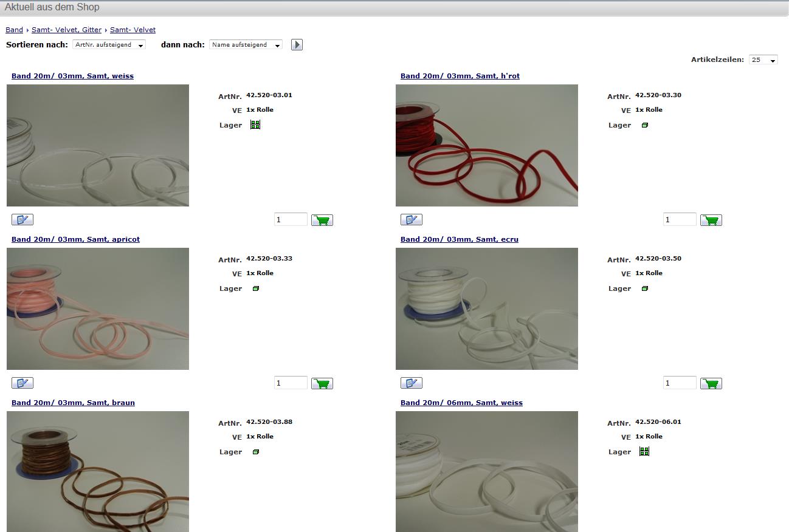This screenshot has height=532, width=789.
Task: Click stock indicator for article 42.520-03.01
Action: [x=255, y=124]
